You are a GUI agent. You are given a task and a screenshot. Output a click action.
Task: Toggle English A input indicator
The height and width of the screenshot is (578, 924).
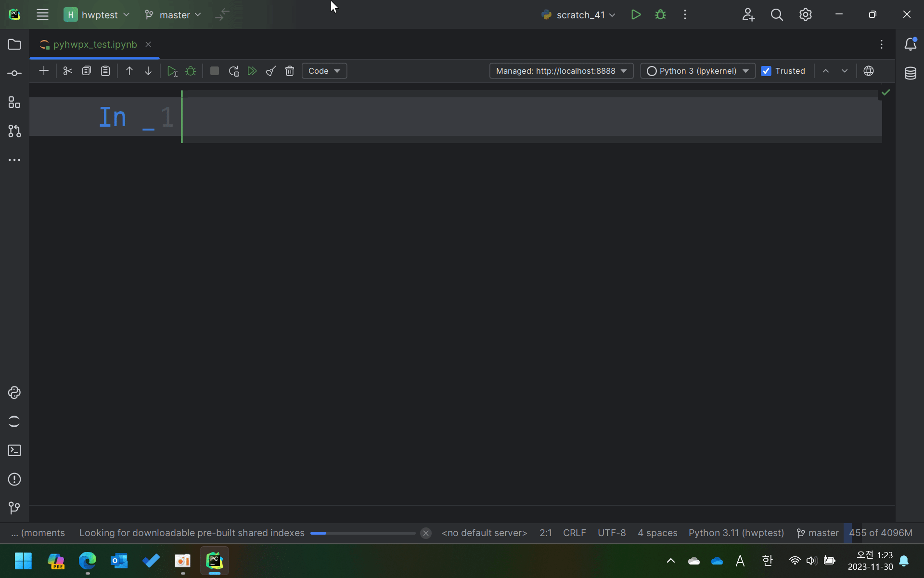740,561
